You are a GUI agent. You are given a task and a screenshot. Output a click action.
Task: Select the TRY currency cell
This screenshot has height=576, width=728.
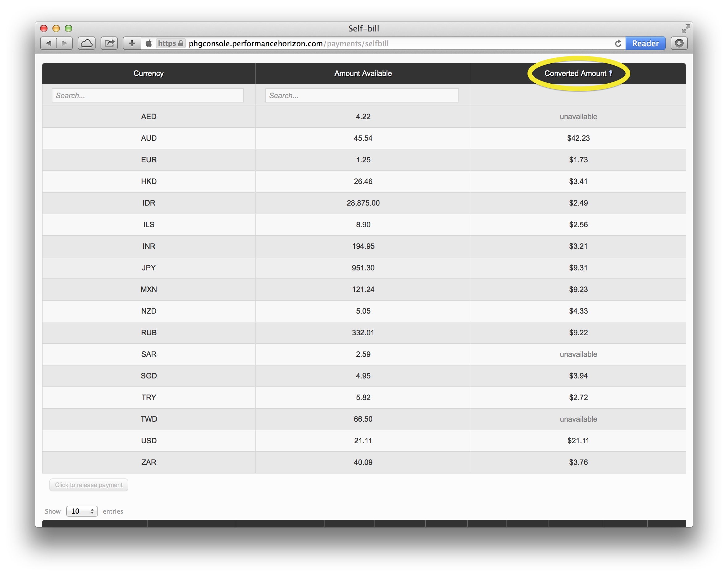[x=149, y=397]
